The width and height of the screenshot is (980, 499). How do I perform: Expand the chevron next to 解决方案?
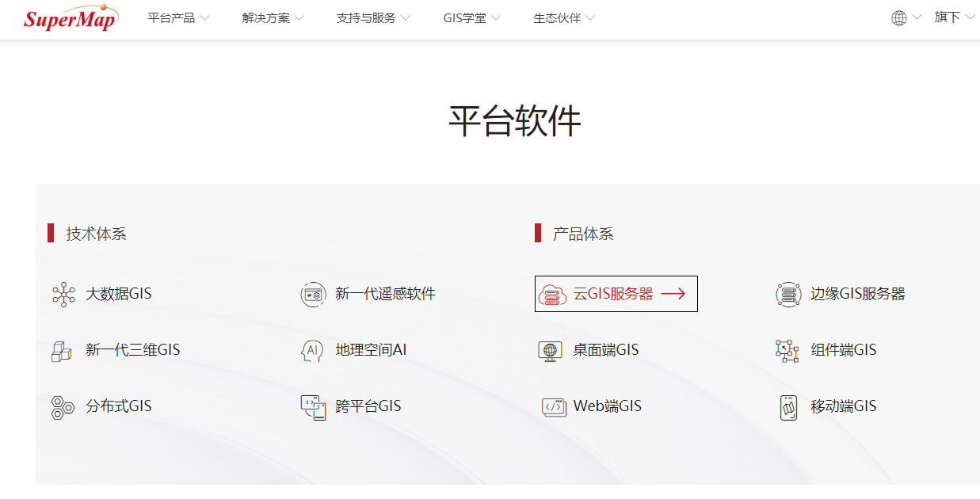[299, 17]
